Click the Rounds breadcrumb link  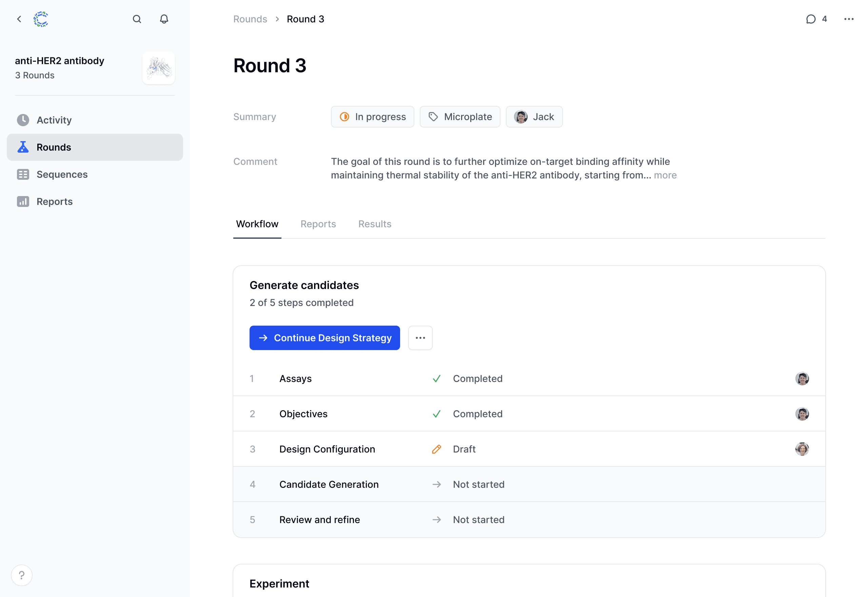click(x=250, y=19)
